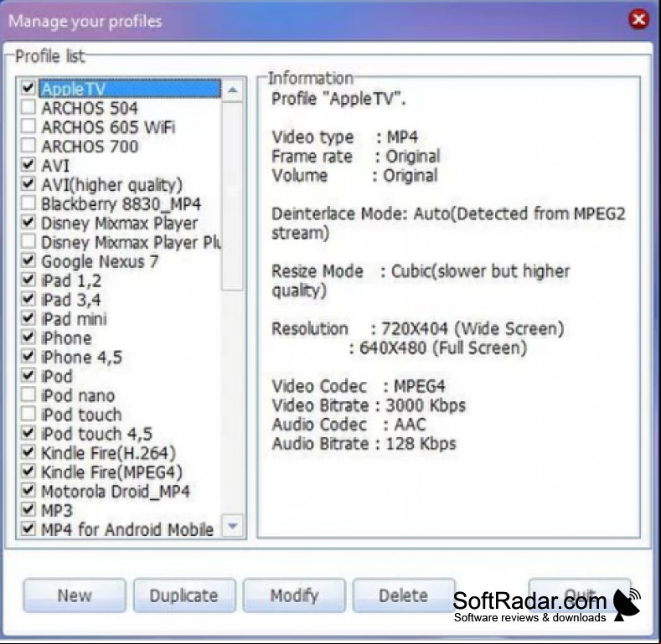Click the Delete button

pos(404,595)
